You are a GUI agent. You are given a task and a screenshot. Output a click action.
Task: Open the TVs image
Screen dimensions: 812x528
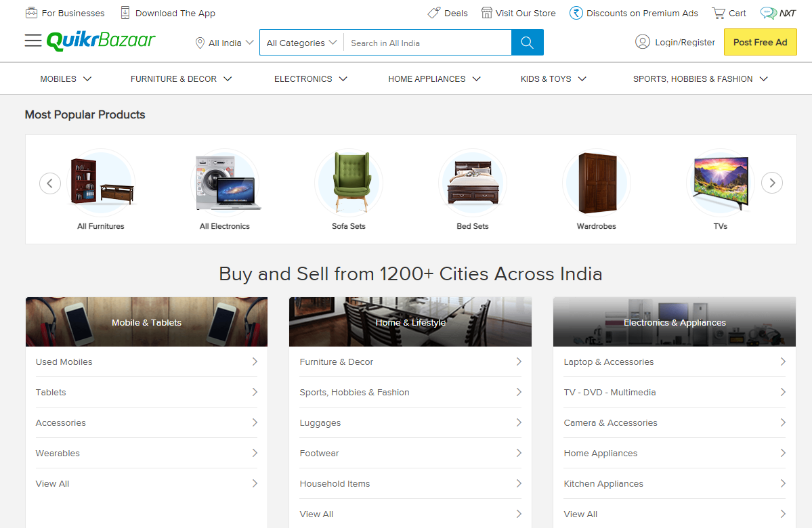tap(721, 182)
